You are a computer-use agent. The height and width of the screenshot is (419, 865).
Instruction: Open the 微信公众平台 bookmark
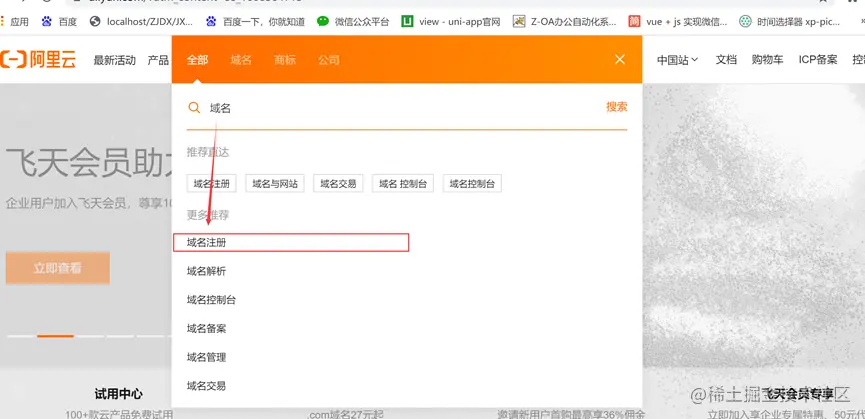point(353,22)
